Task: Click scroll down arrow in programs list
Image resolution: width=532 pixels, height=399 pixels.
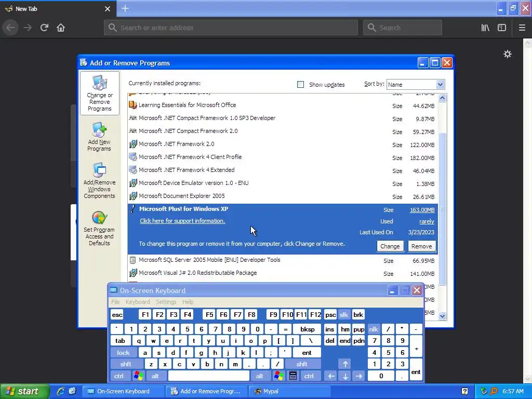Action: tap(442, 316)
